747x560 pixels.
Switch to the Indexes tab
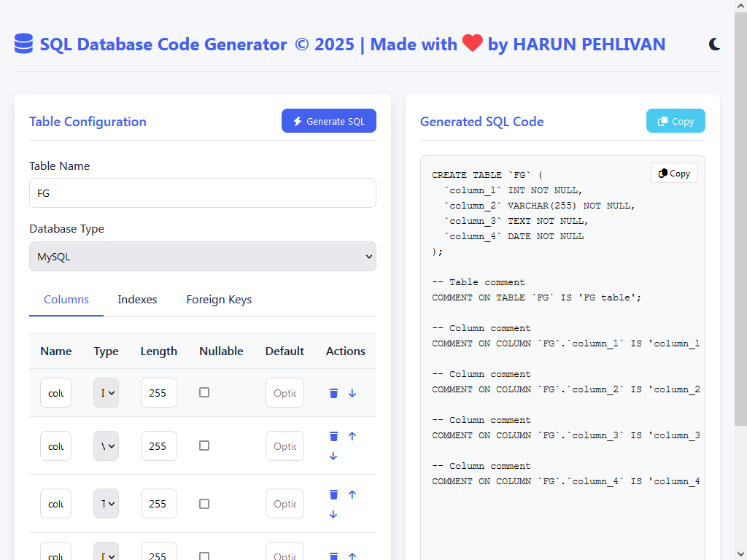click(137, 300)
